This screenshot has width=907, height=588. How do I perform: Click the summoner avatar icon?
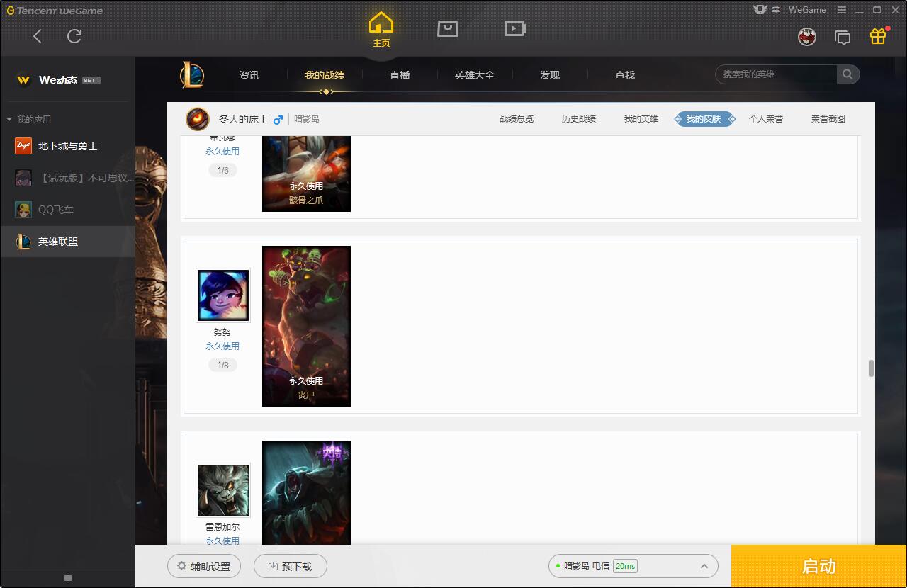198,119
